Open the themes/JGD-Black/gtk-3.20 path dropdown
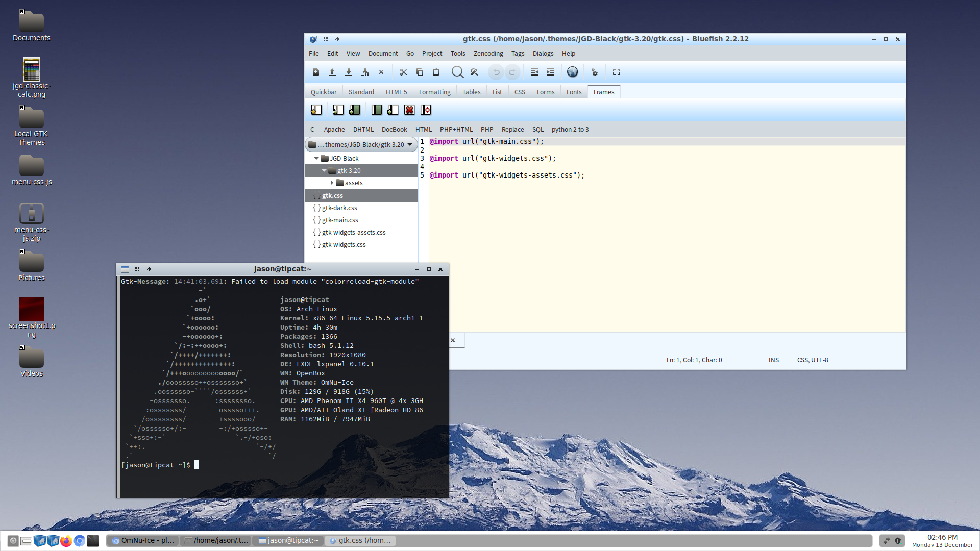Image resolution: width=980 pixels, height=551 pixels. coord(361,145)
